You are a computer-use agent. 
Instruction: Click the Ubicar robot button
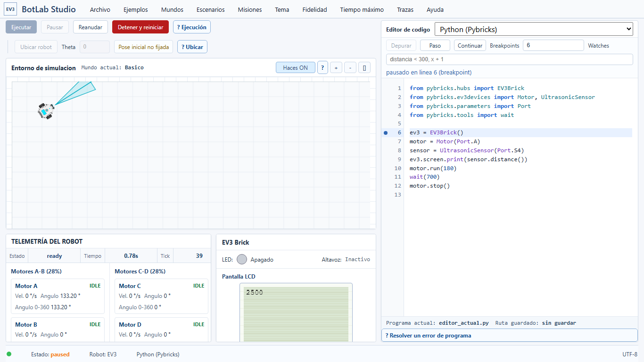coord(36,47)
